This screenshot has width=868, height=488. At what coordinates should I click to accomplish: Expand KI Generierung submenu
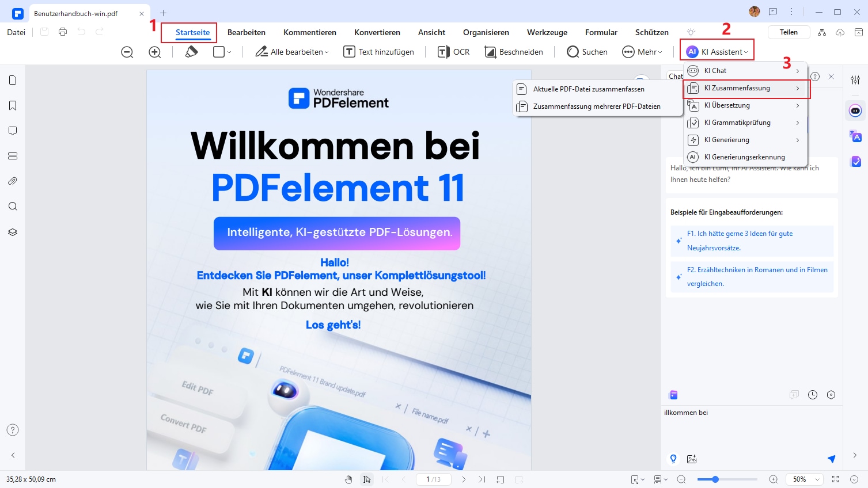(745, 140)
